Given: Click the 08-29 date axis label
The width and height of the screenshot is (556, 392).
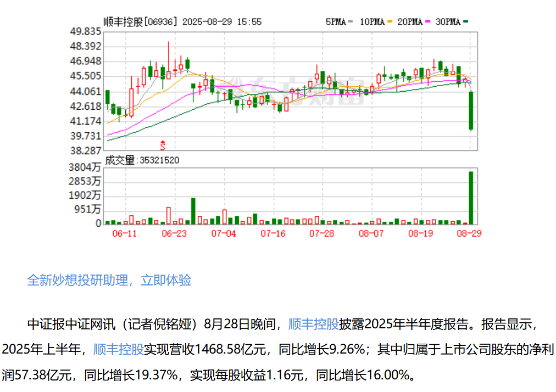Looking at the screenshot, I should (469, 233).
